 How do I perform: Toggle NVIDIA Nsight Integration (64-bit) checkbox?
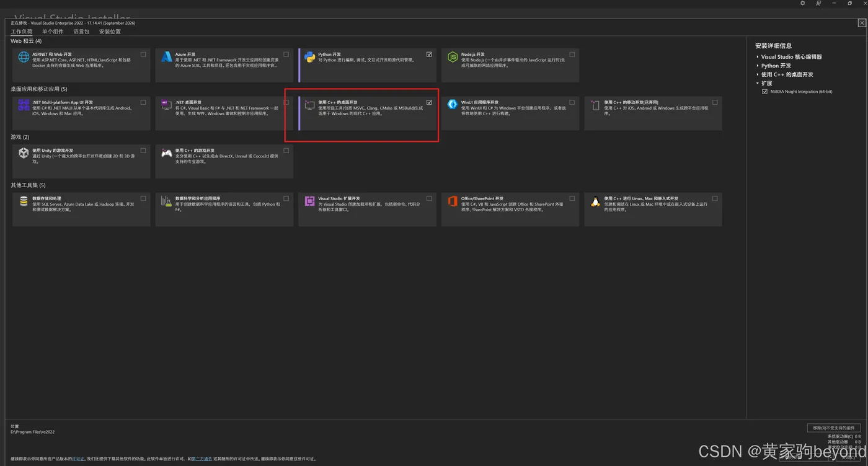pos(764,92)
